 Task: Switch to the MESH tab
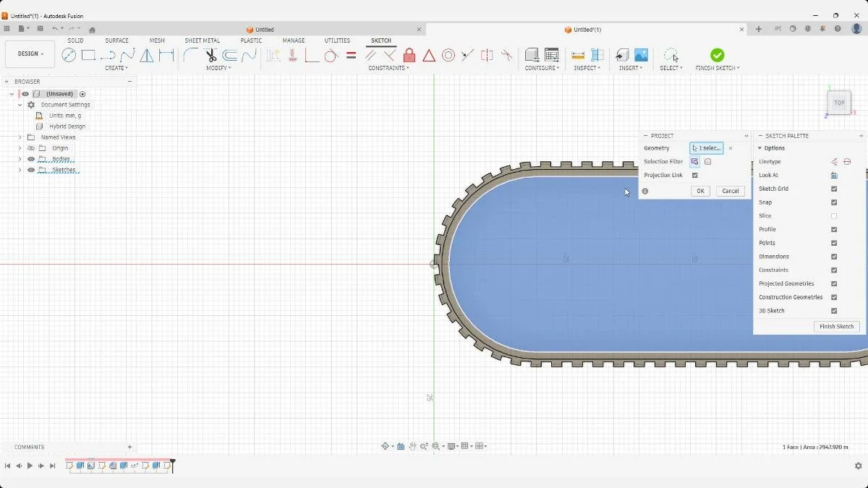pyautogui.click(x=157, y=40)
